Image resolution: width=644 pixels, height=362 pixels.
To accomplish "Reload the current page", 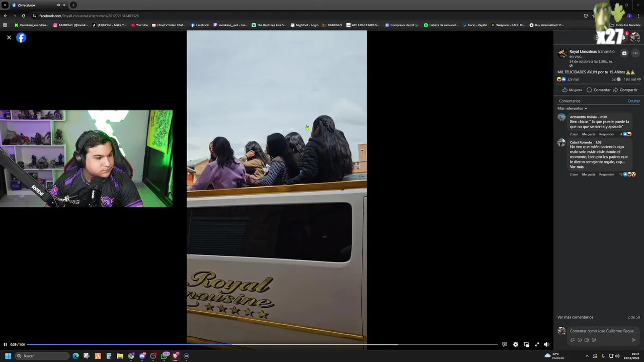I will pos(23,16).
